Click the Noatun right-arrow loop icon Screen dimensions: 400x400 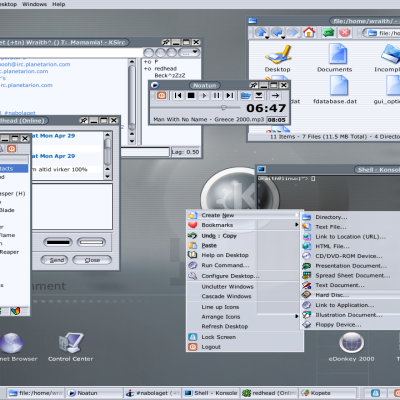click(x=275, y=96)
